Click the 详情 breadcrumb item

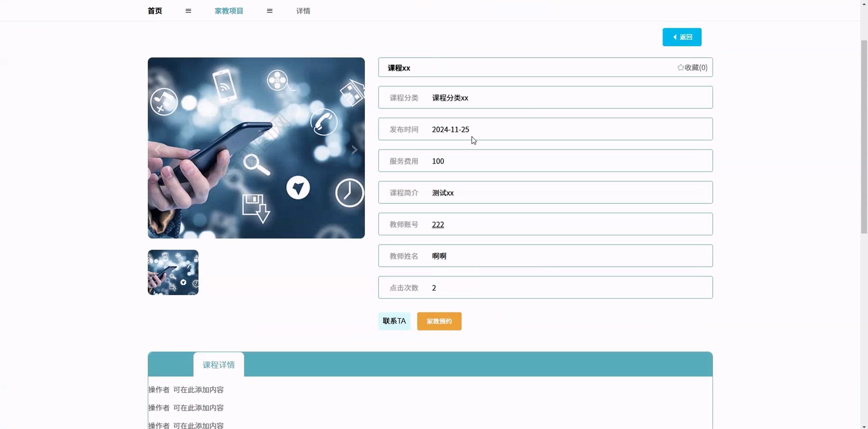pos(303,11)
